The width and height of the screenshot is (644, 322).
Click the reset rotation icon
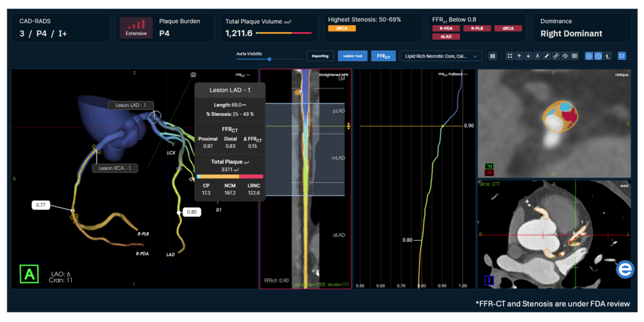(565, 56)
